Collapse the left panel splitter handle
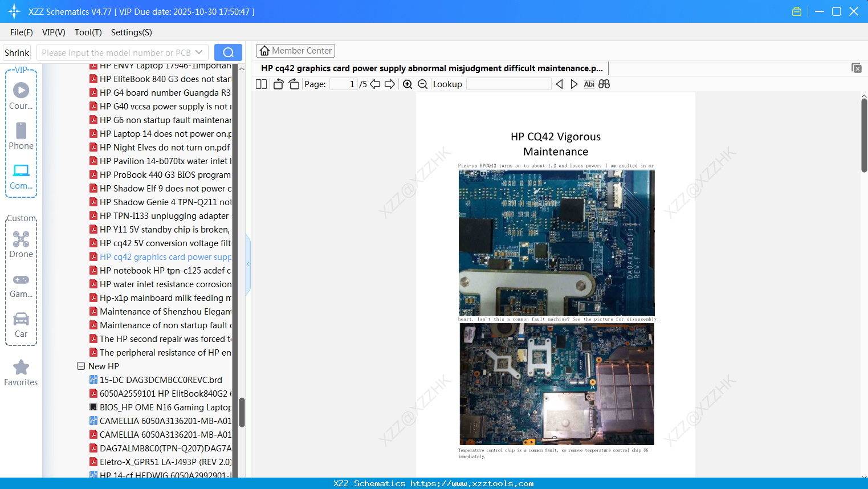 (248, 264)
